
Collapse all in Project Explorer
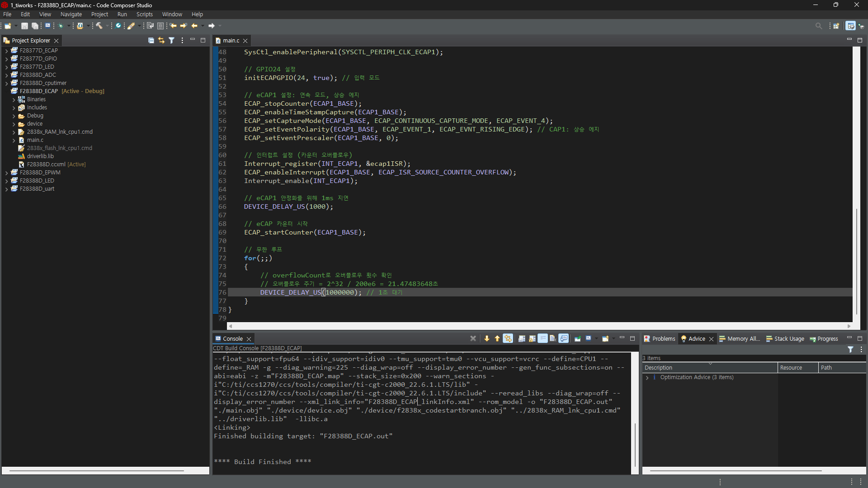point(151,40)
